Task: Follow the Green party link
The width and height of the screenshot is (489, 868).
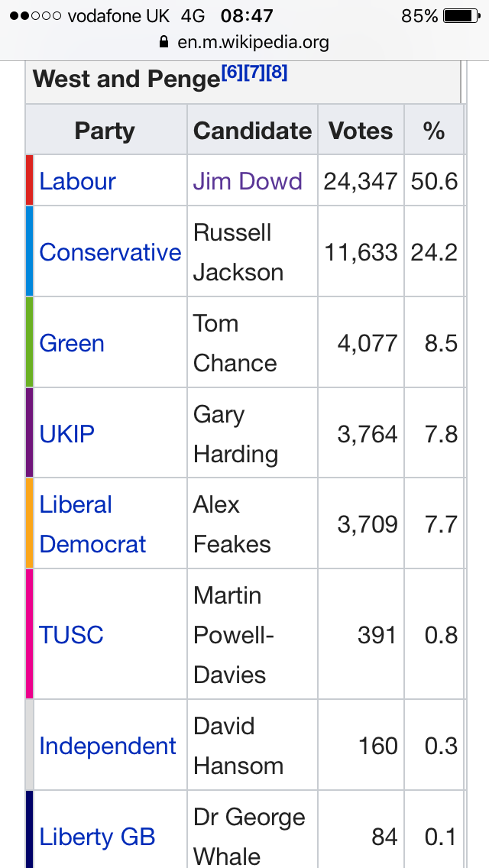Action: tap(72, 343)
